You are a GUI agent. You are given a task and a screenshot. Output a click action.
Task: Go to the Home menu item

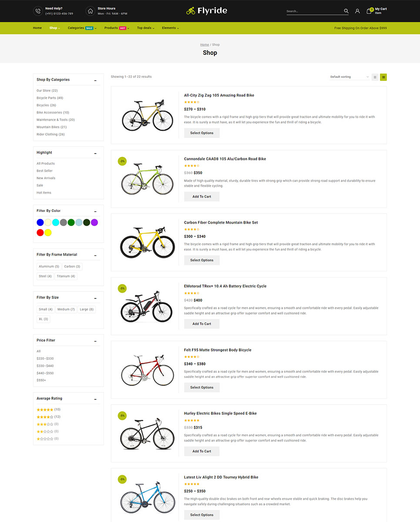pyautogui.click(x=37, y=28)
